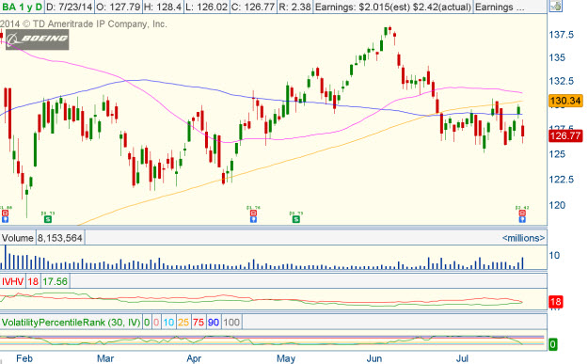Image resolution: width=588 pixels, height=364 pixels.
Task: Click the green dividend marker dated early May
Action: click(296, 219)
